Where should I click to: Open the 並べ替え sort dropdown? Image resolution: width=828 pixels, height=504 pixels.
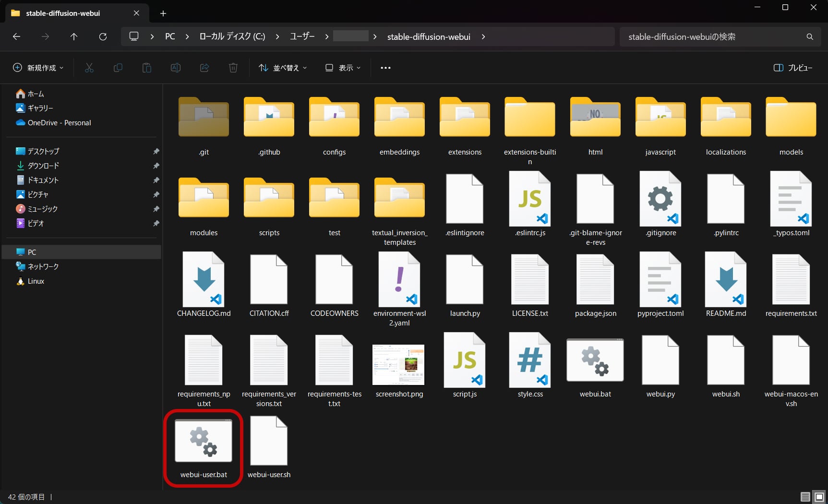click(x=283, y=68)
